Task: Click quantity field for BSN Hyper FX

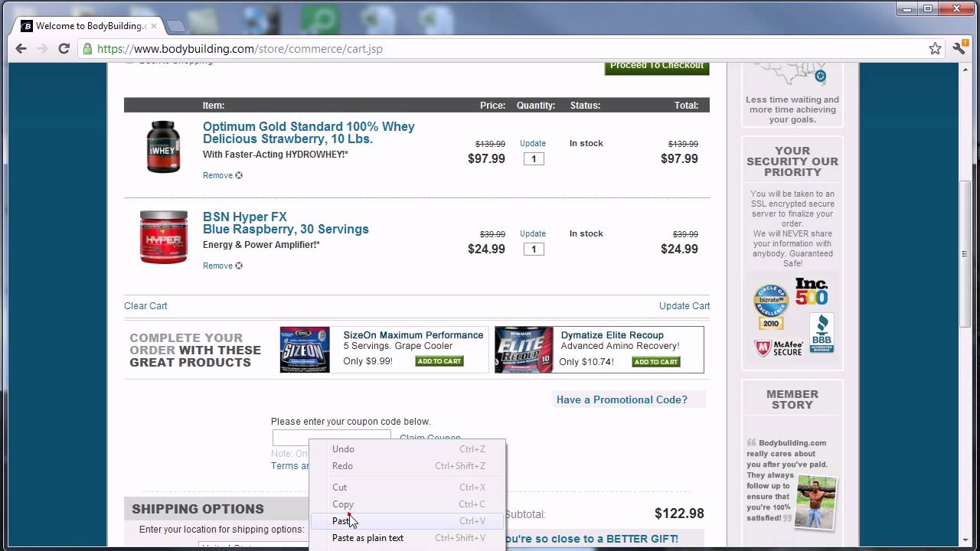Action: pos(534,249)
